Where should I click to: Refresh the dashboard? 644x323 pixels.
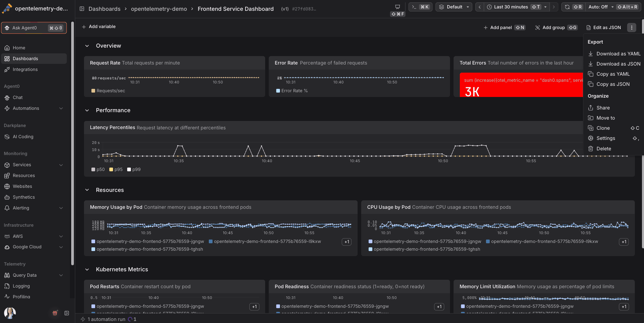click(x=573, y=7)
